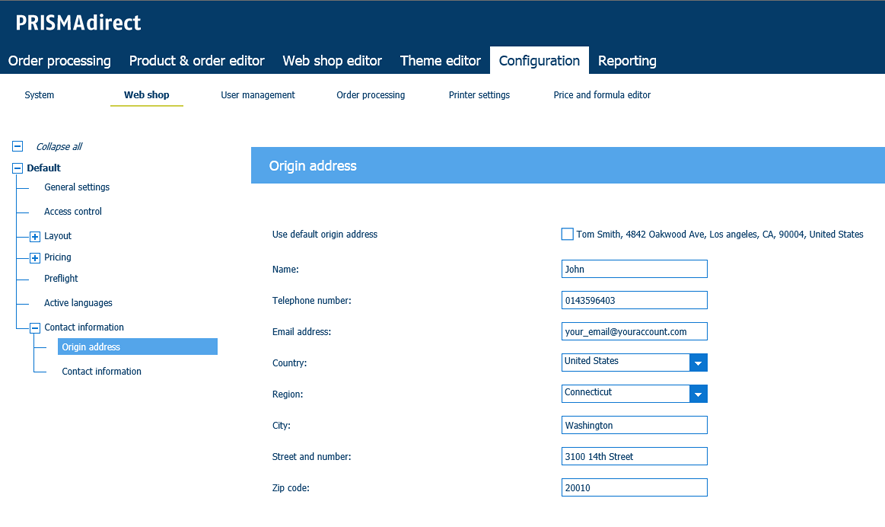Click the 'Country:' label
Screen dimensions: 885x527
(x=290, y=363)
